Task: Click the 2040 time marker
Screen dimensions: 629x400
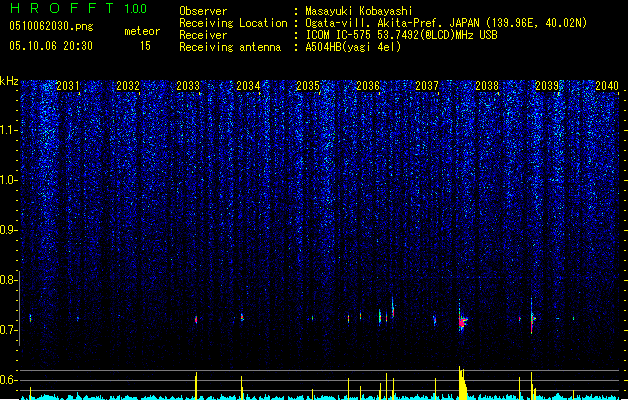Action: [607, 86]
